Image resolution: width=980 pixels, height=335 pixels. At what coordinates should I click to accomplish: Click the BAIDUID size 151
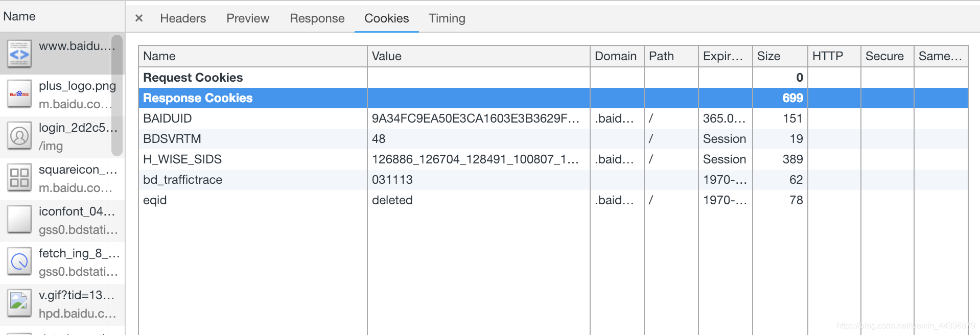pyautogui.click(x=792, y=118)
